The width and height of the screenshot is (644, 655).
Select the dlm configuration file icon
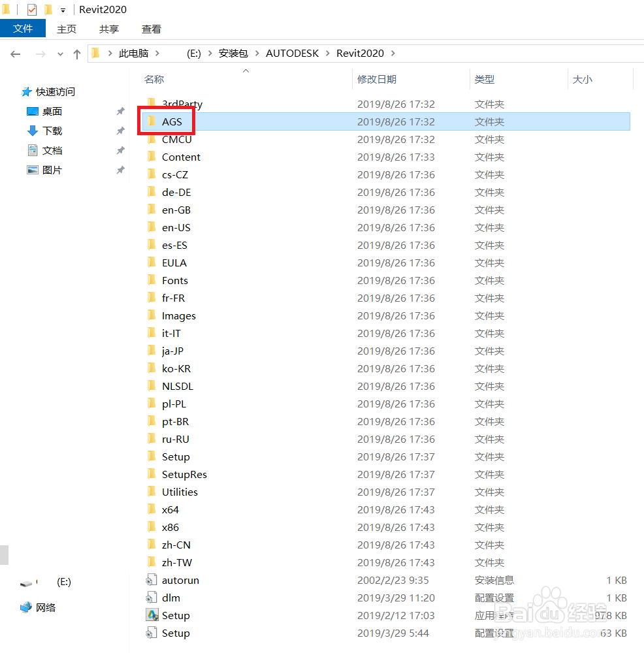(152, 598)
